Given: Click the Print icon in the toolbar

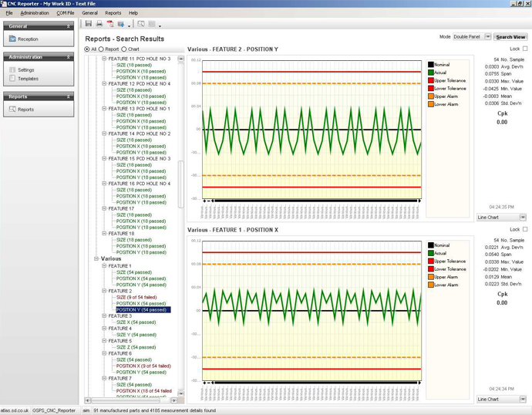Looking at the screenshot, I should 99,24.
